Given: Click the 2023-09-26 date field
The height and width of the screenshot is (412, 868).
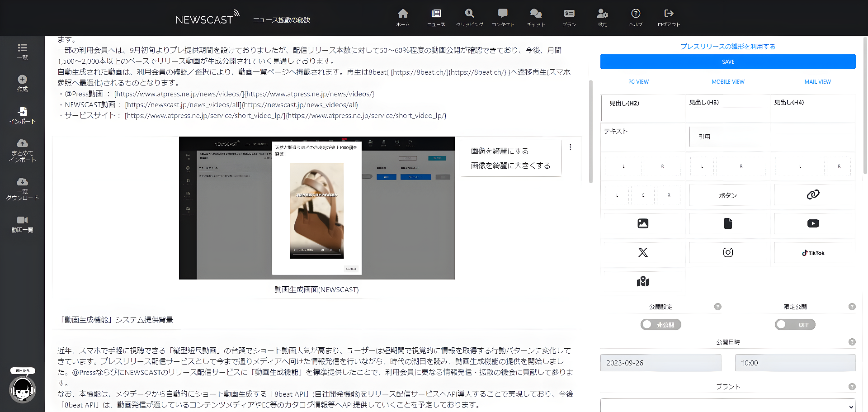Looking at the screenshot, I should point(660,362).
